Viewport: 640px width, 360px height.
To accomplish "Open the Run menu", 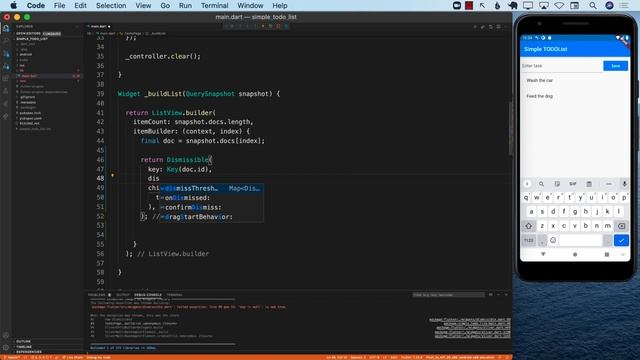I will pos(185,5).
